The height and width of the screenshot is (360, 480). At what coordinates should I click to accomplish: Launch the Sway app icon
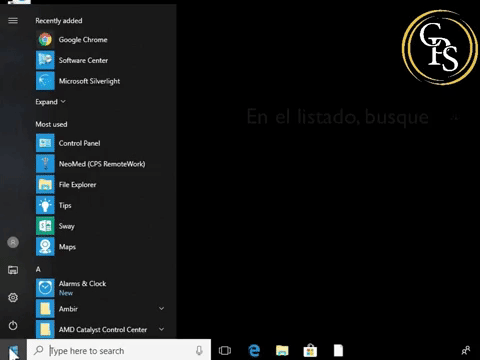(x=45, y=226)
